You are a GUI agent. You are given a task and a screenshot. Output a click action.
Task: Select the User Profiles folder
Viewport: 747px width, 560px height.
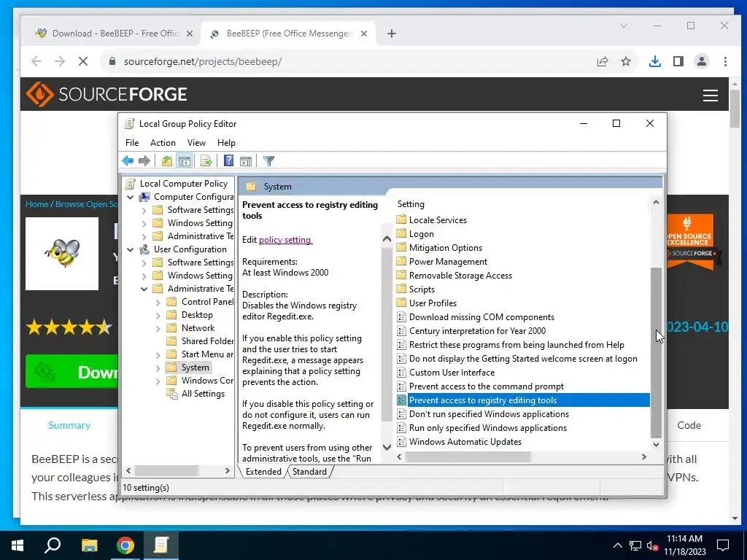click(433, 303)
